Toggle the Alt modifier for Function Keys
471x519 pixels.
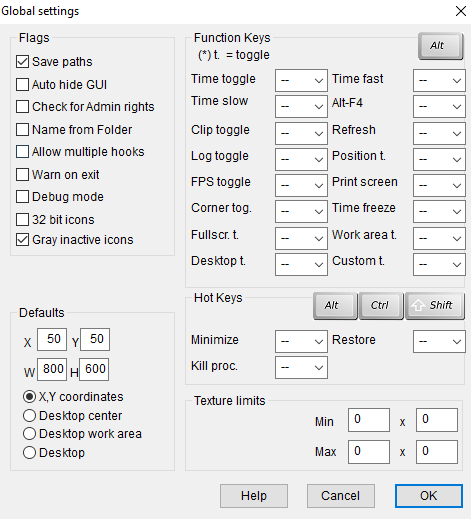[x=440, y=46]
